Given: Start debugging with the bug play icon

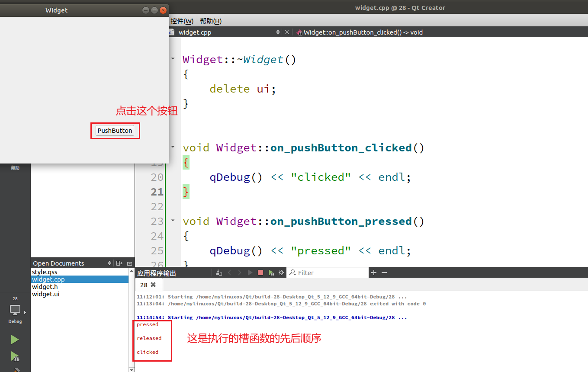Looking at the screenshot, I should (15, 357).
